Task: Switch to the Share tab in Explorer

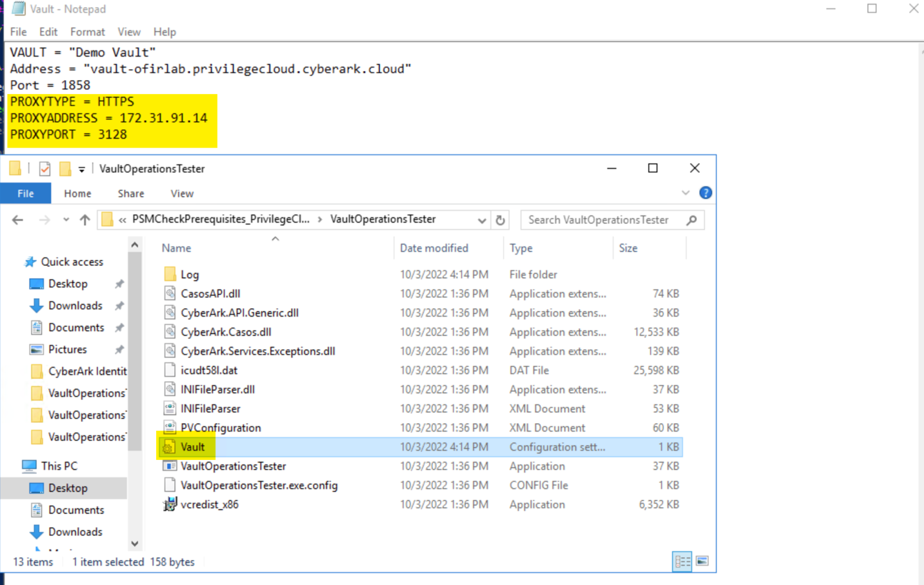Action: [130, 193]
